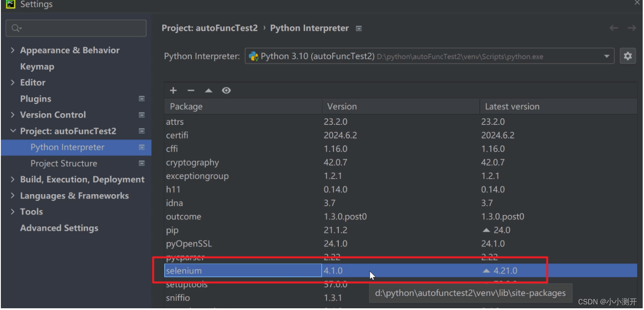Click project-level icon next to Python Interpreter row
644x310 pixels.
pos(141,147)
